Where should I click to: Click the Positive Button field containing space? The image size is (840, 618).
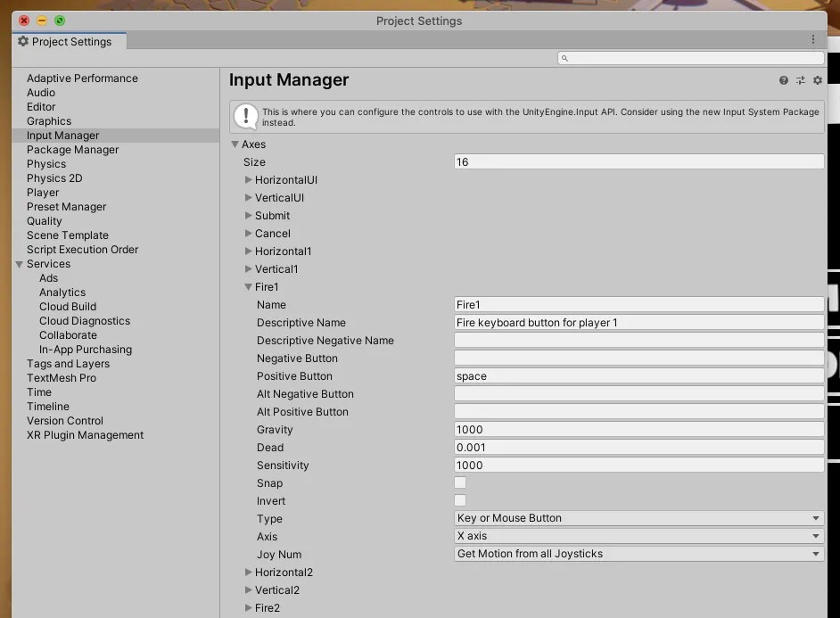coord(638,375)
